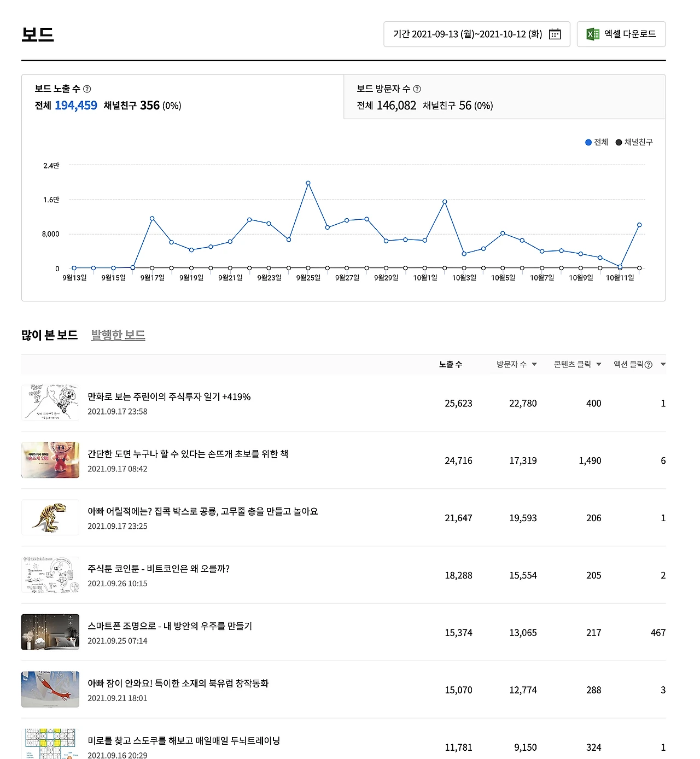The image size is (700, 759).
Task: Click the 엑셀 다운로드 button
Action: [x=621, y=34]
